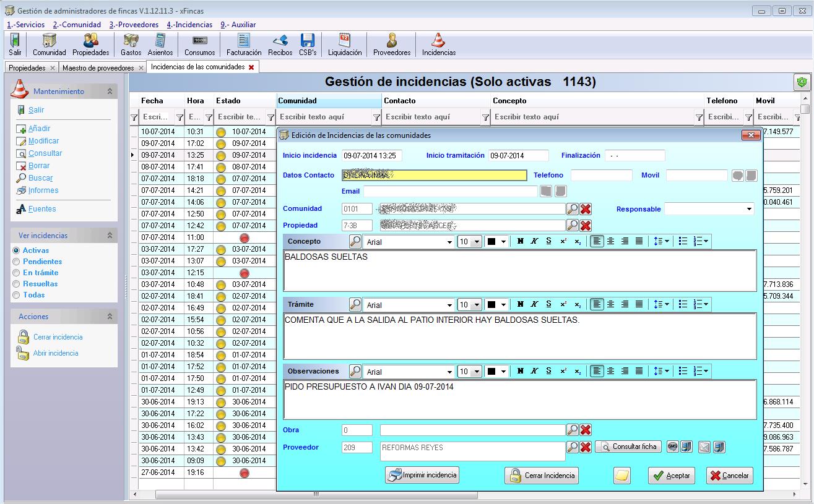Open Asientos calculator icon

coord(160,45)
